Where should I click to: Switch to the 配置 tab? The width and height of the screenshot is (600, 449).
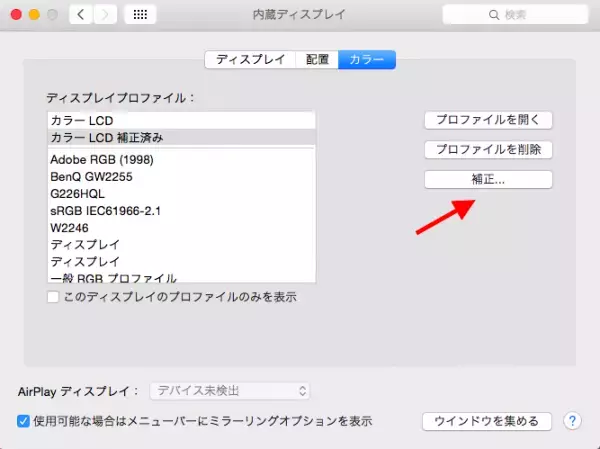pos(317,59)
